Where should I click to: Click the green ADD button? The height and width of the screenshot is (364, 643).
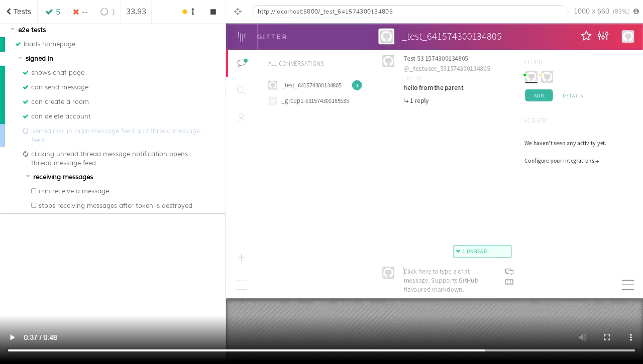coord(539,95)
